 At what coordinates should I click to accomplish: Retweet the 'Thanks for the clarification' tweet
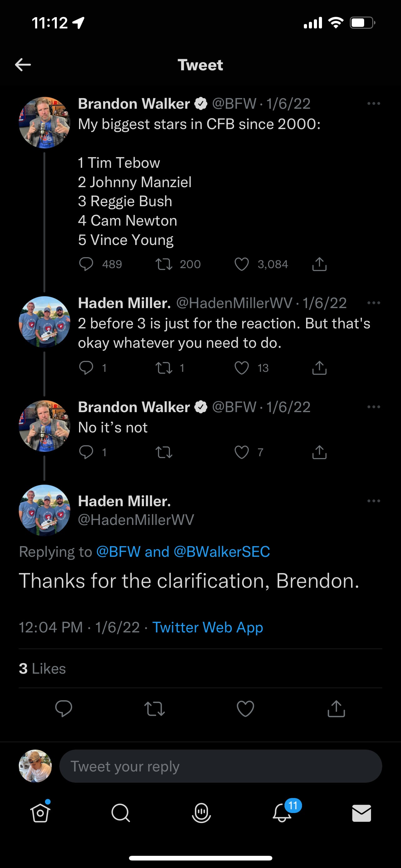154,708
